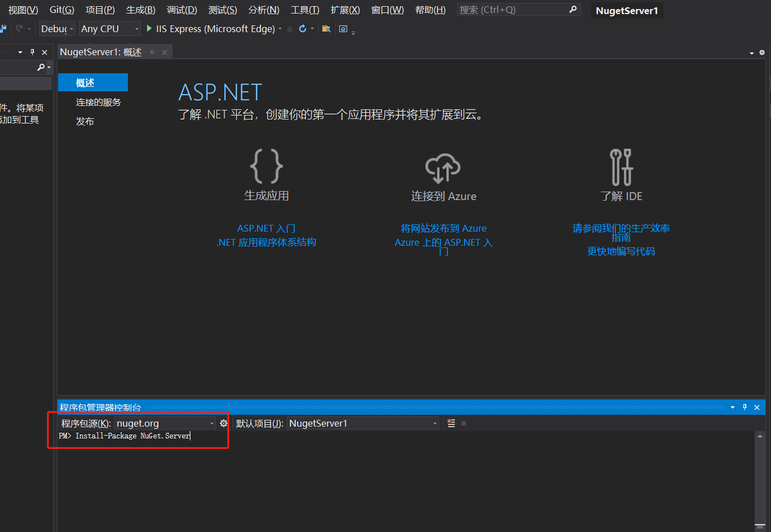Screen dimensions: 771x532
Task: Open the 帮助(H) menu
Action: pyautogui.click(x=431, y=10)
